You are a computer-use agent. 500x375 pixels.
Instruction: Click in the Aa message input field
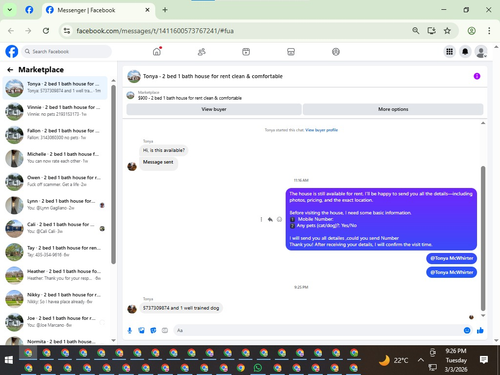click(x=317, y=330)
